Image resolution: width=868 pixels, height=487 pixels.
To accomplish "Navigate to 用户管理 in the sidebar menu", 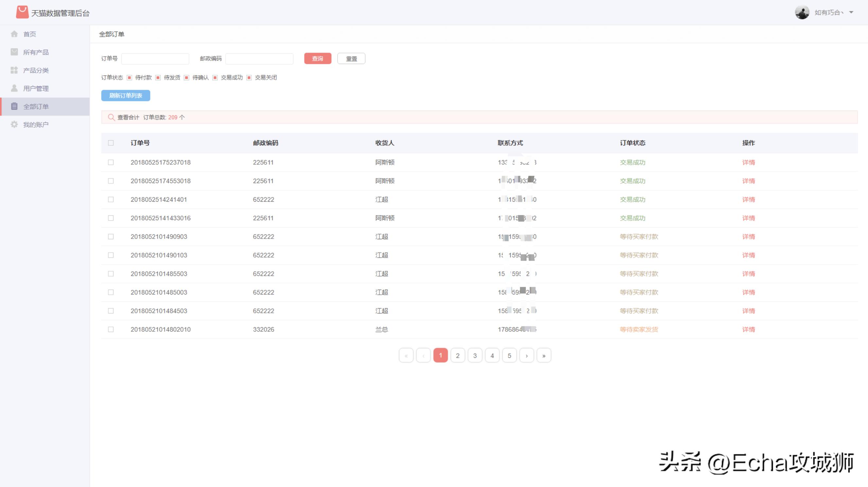I will pyautogui.click(x=36, y=88).
